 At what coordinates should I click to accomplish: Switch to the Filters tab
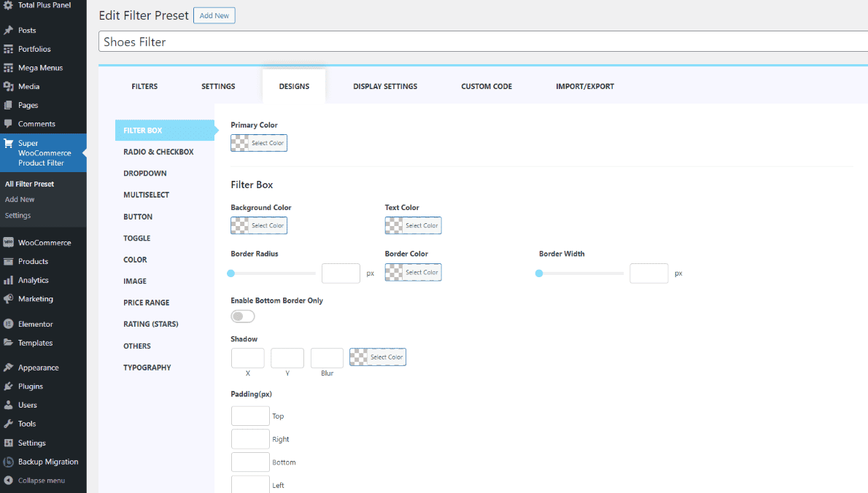144,86
